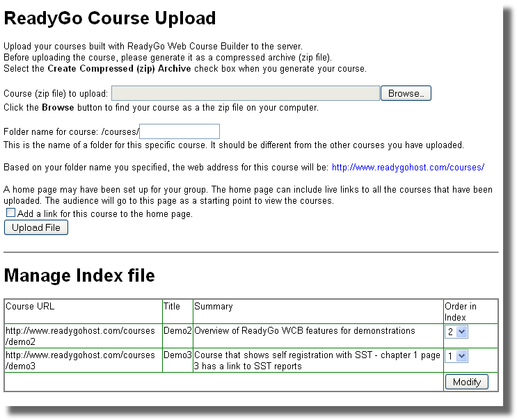Select the demo3 course URL cell
The height and width of the screenshot is (420, 517).
tap(83, 360)
